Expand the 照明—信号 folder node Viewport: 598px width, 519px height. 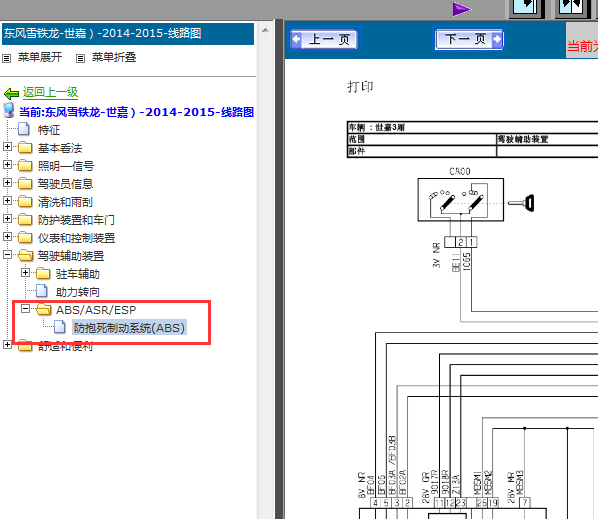[7, 164]
